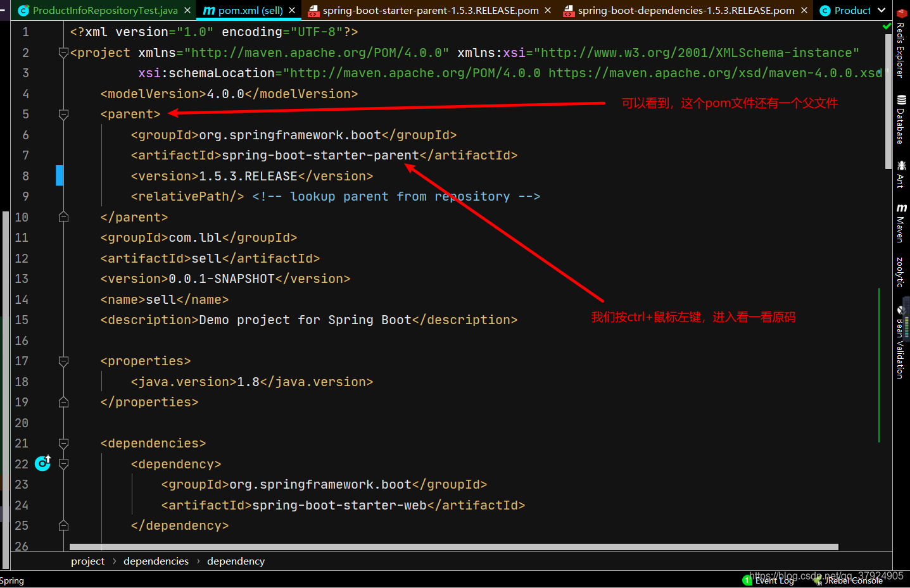
Task: Open the Database tool window
Action: [901, 119]
